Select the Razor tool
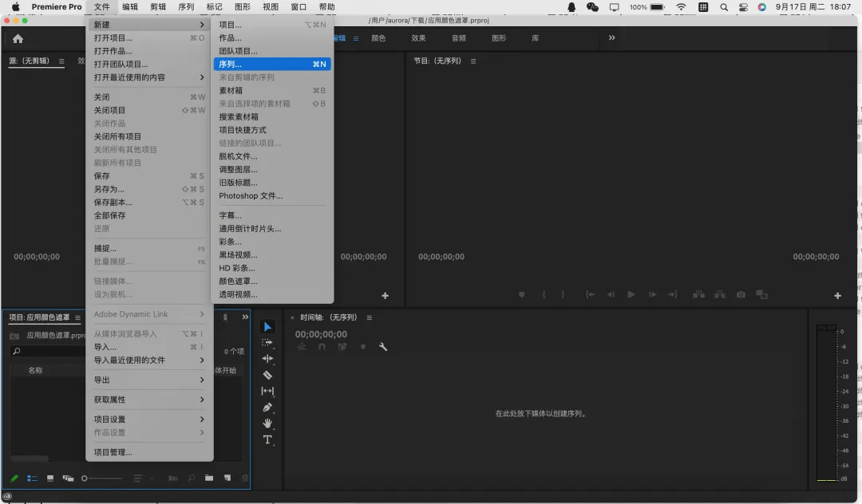Screen dimensions: 862x504 (x=267, y=375)
